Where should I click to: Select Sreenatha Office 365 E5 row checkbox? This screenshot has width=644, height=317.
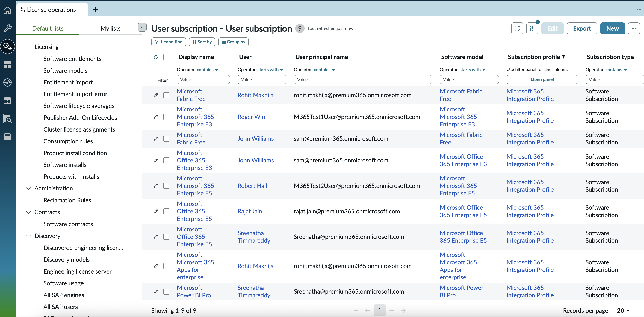(166, 237)
